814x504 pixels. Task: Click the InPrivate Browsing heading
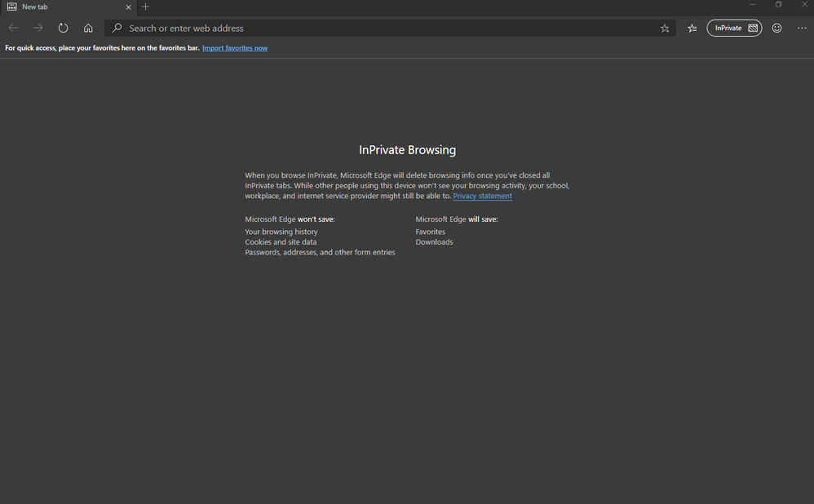click(x=408, y=150)
